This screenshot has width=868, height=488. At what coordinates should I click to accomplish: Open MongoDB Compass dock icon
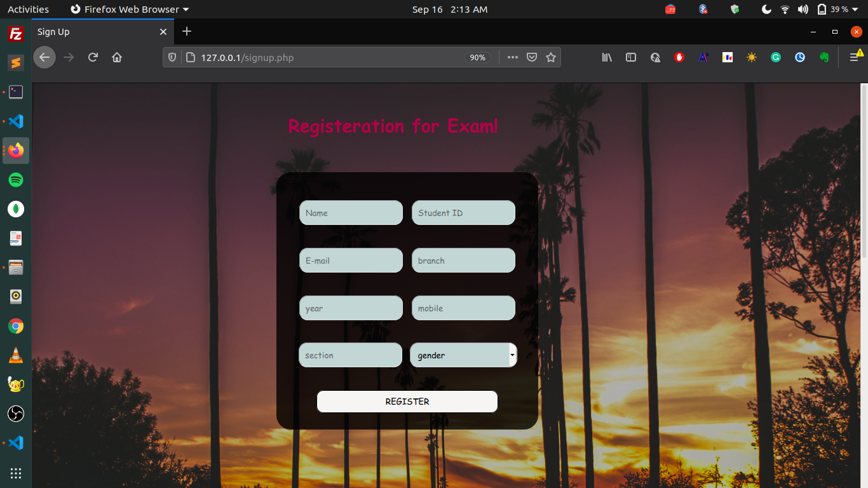pyautogui.click(x=16, y=209)
